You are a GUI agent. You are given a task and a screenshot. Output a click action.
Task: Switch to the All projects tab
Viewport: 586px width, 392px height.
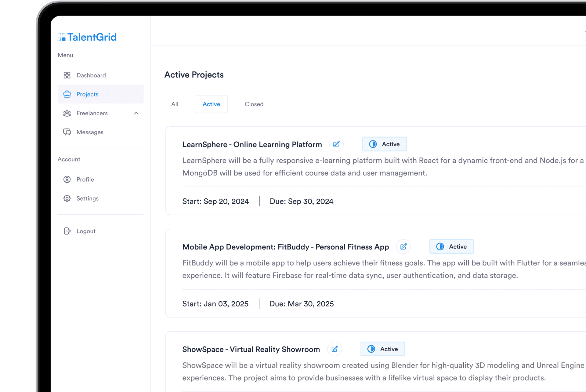point(175,104)
